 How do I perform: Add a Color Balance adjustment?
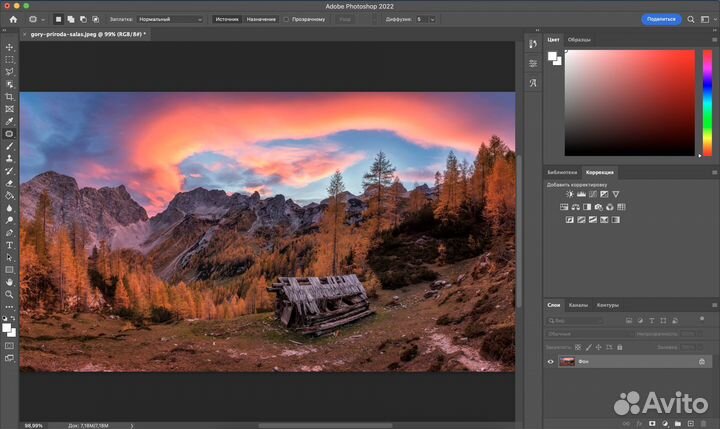(575, 207)
